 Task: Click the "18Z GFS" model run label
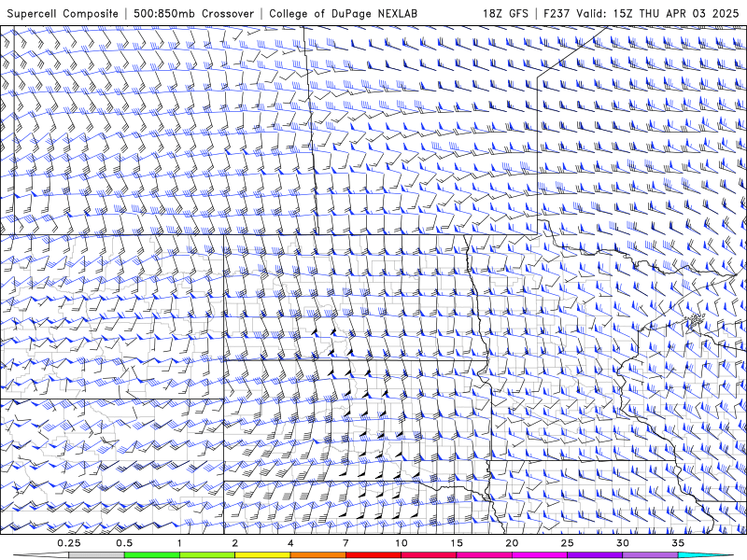505,14
